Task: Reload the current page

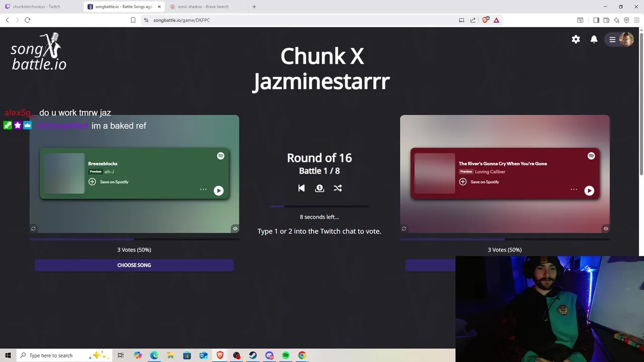Action: point(27,20)
